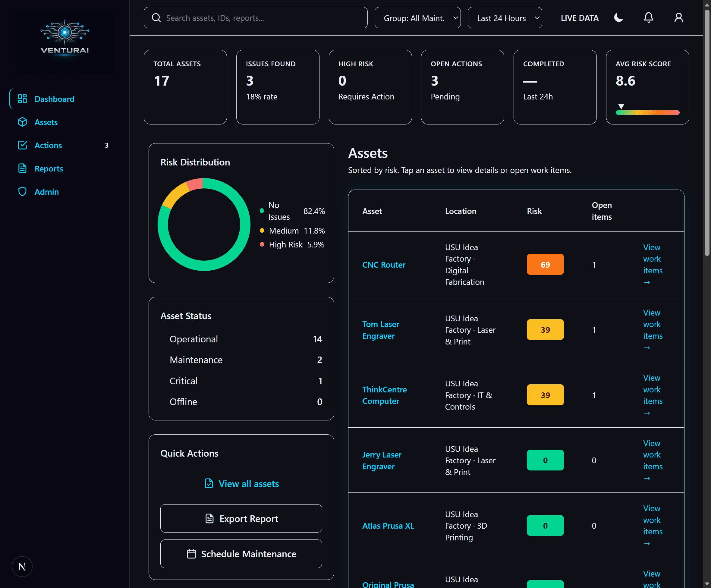This screenshot has height=588, width=711.
Task: Click the Schedule Maintenance calendar icon
Action: [191, 553]
